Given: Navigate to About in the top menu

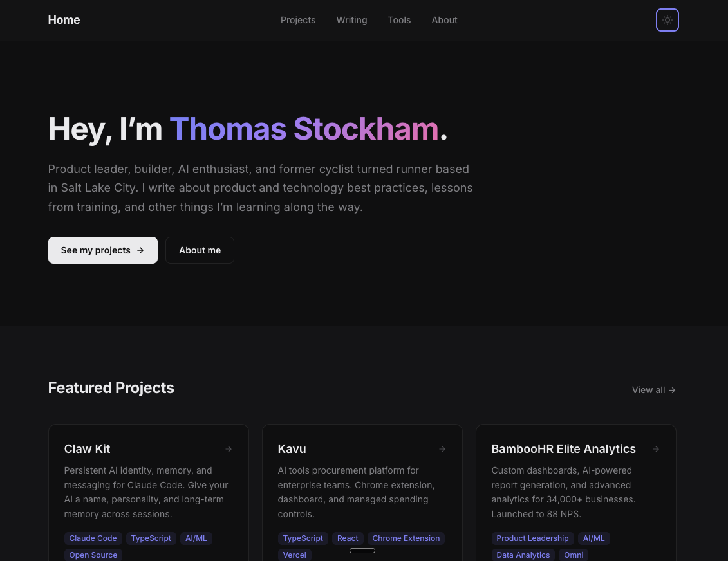Looking at the screenshot, I should 444,20.
